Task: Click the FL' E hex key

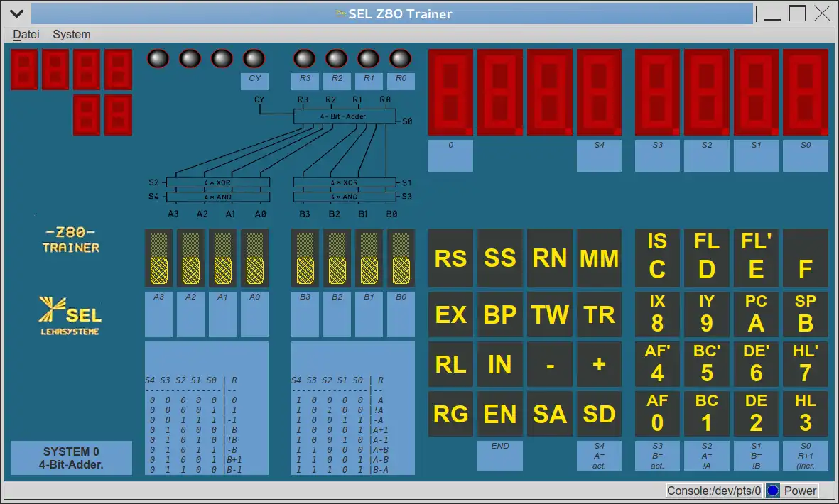Action: pos(756,258)
